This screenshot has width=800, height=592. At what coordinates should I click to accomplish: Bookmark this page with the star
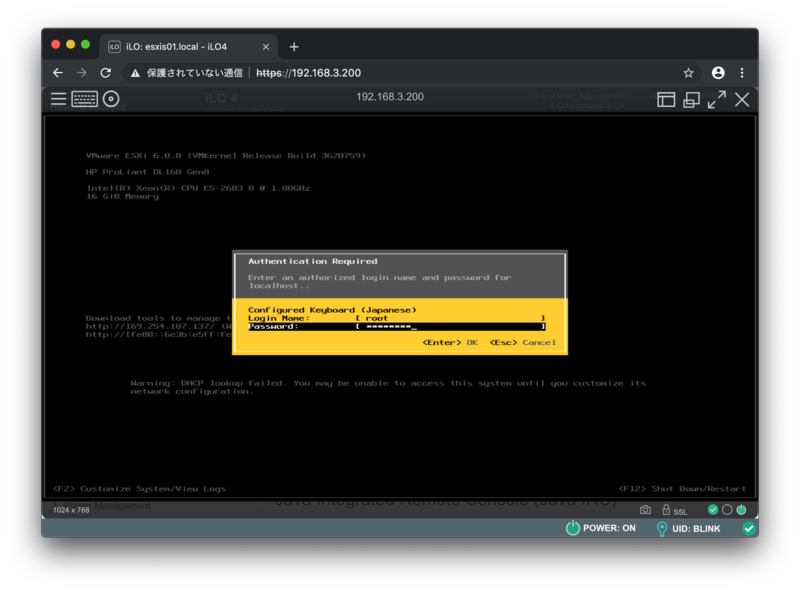(688, 73)
